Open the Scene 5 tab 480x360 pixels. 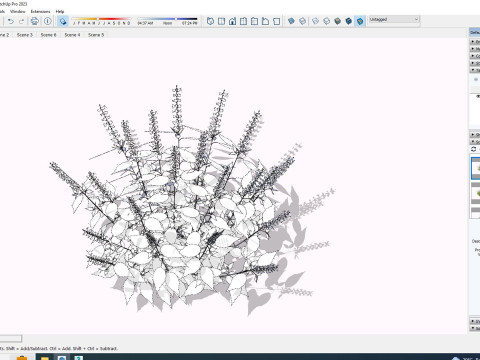tap(96, 35)
